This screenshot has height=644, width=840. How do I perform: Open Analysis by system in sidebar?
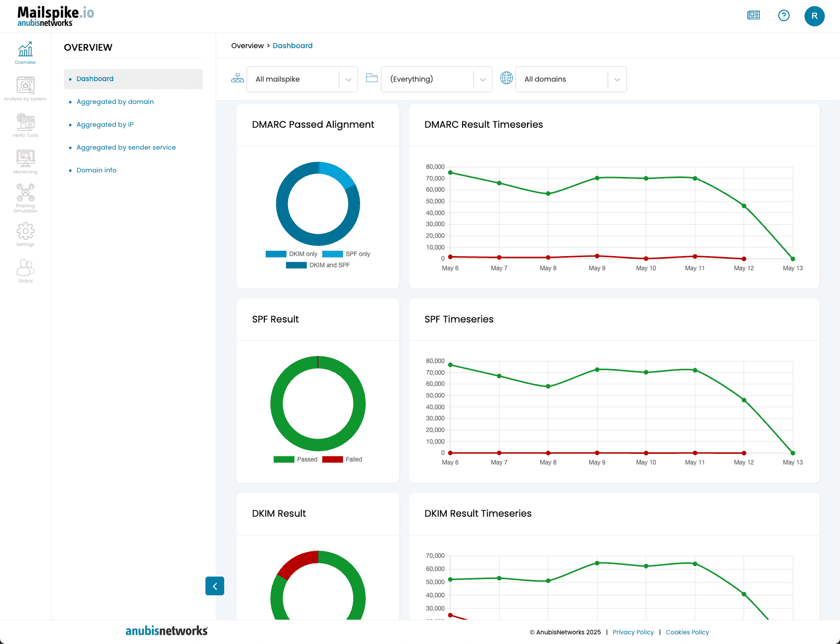tap(25, 89)
